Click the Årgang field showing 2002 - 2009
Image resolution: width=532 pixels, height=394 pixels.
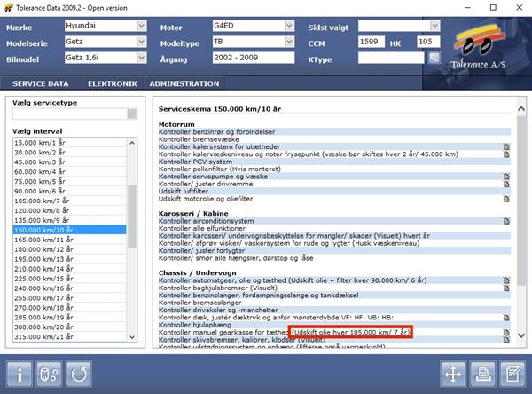[x=248, y=58]
